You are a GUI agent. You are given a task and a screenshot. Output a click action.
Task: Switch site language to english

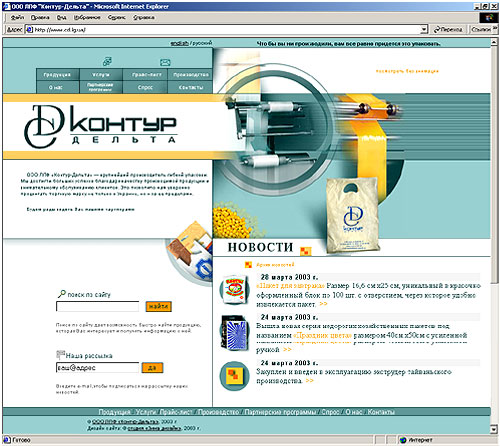[179, 43]
